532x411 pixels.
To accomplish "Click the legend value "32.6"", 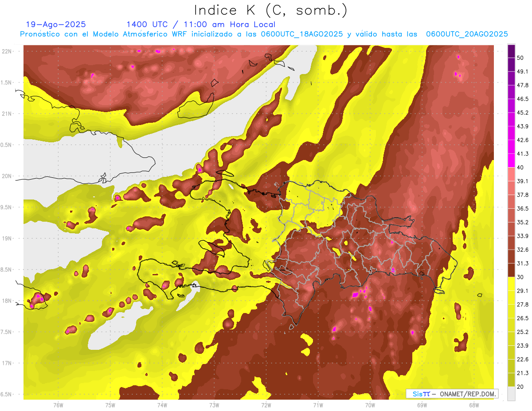I will click(x=522, y=250).
